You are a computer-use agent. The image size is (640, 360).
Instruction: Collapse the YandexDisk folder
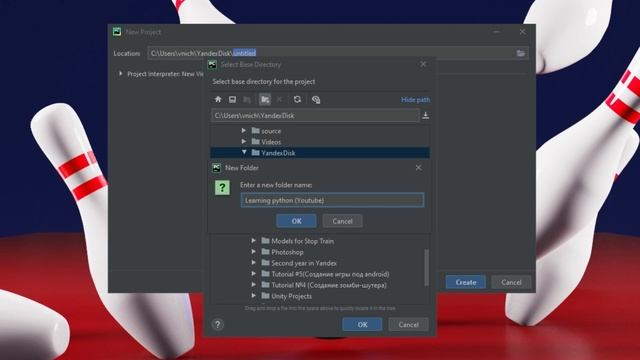[x=244, y=152]
